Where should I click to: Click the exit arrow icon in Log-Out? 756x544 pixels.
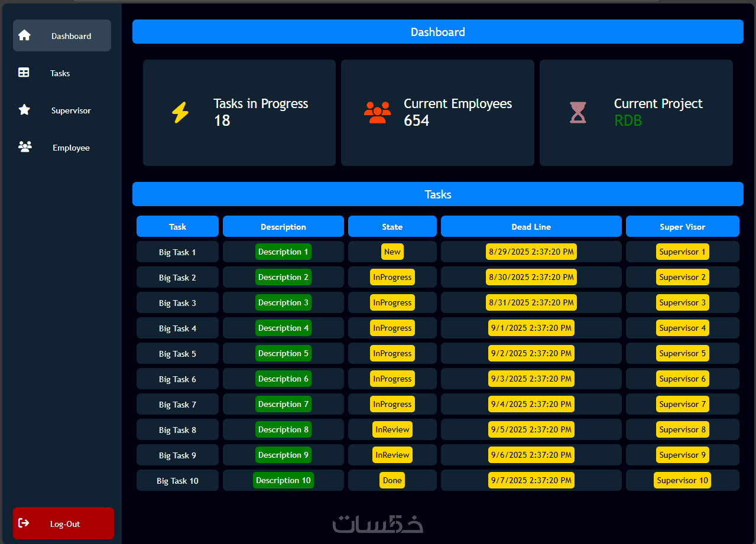(24, 523)
